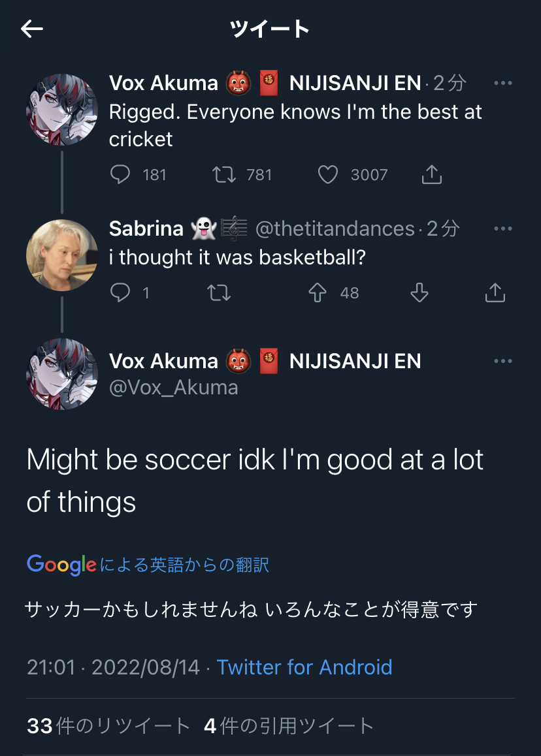Viewport: 541px width, 756px height.
Task: Upvote Sabrina's reply showing 48
Action: point(318,293)
